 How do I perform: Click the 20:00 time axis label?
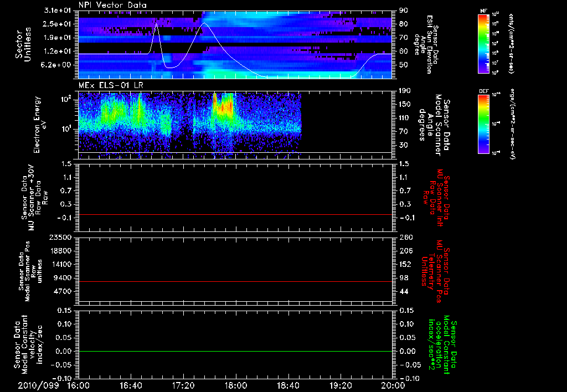(x=393, y=385)
